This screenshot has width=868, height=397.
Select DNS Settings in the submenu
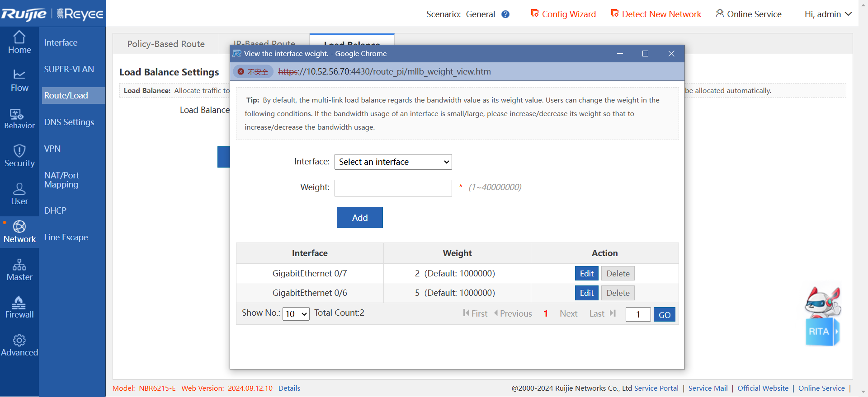[69, 122]
